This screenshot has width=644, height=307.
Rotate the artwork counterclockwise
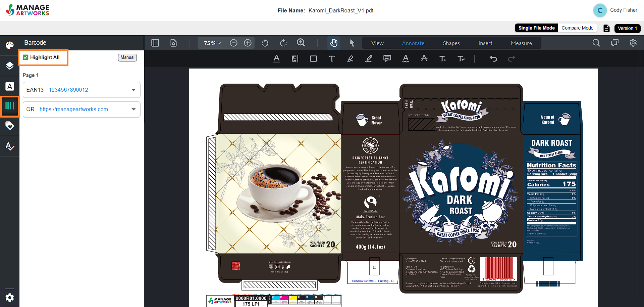(x=265, y=43)
